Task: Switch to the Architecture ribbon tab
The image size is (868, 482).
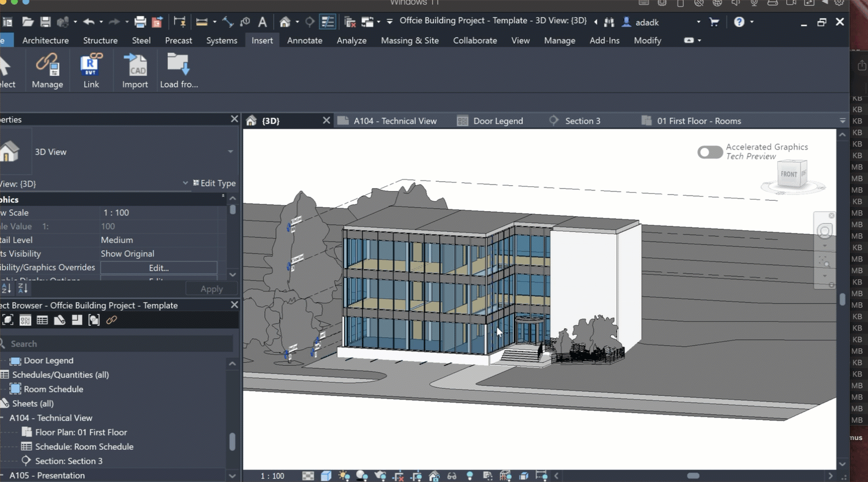Action: (45, 40)
